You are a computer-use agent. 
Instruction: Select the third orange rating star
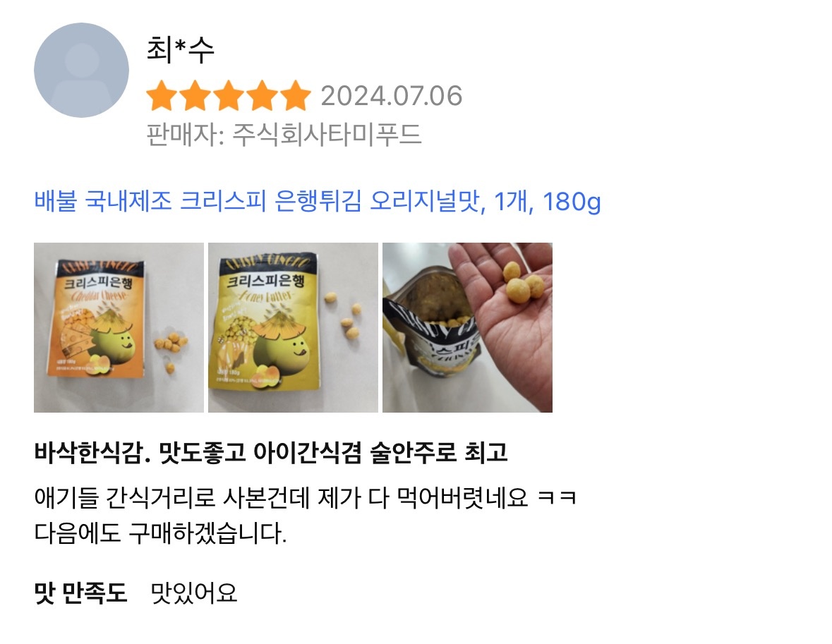click(x=229, y=95)
